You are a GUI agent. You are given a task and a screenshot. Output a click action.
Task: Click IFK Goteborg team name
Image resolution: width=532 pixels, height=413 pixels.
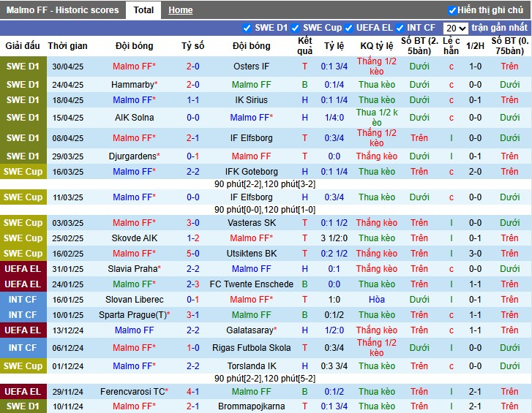click(252, 172)
